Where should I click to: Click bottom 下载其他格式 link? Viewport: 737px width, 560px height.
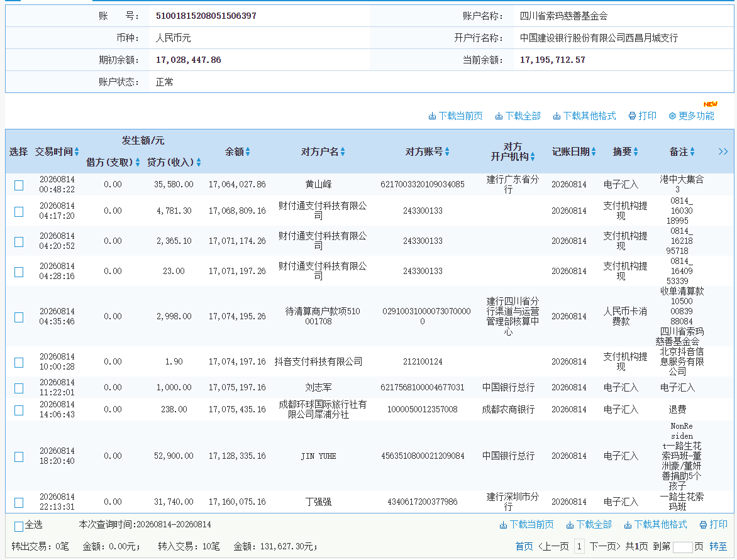[x=655, y=525]
